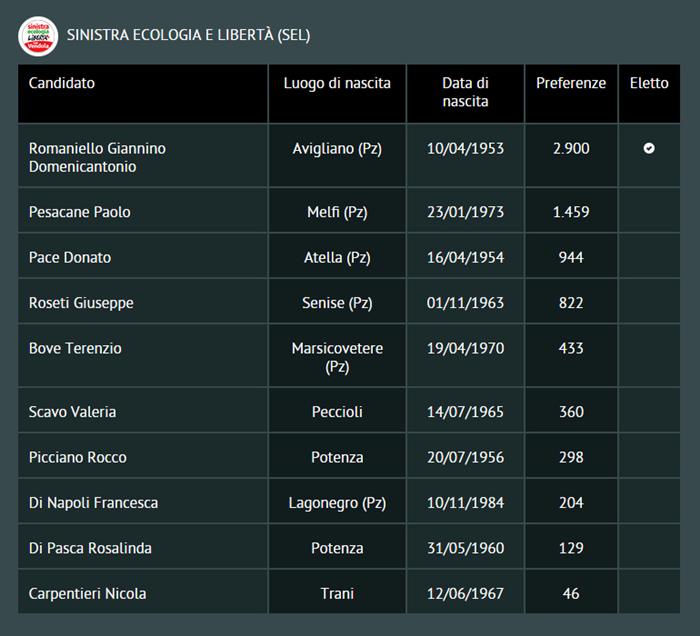The width and height of the screenshot is (700, 636).
Task: Click the SINISTRA ECOLOGIA E LIBERTÀ (SEL) title
Action: pos(188,35)
